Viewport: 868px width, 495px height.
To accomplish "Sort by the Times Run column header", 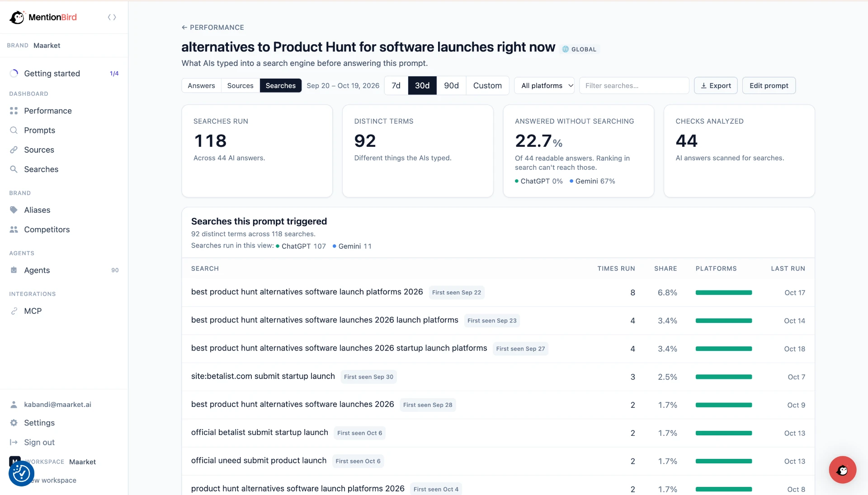I will point(616,268).
